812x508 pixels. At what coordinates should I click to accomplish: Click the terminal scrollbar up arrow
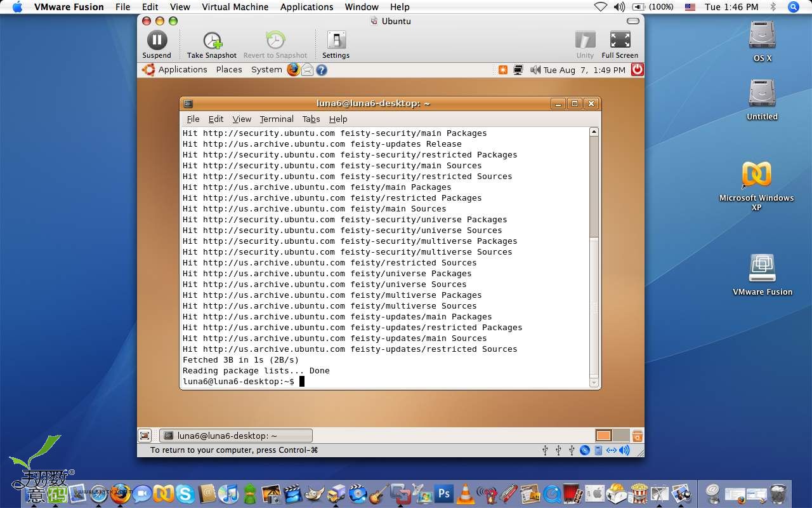click(594, 132)
